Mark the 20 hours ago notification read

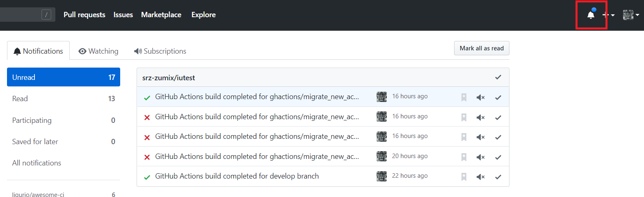point(498,157)
